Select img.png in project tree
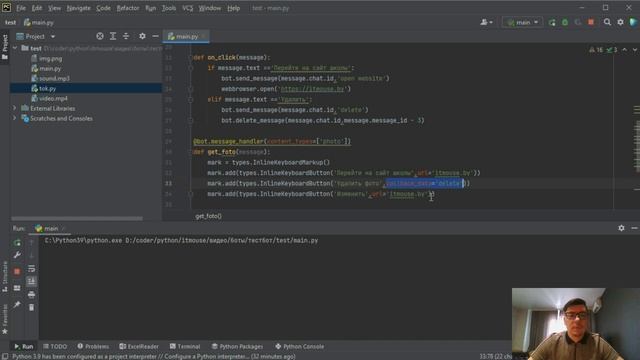The height and width of the screenshot is (360, 640). (47, 59)
